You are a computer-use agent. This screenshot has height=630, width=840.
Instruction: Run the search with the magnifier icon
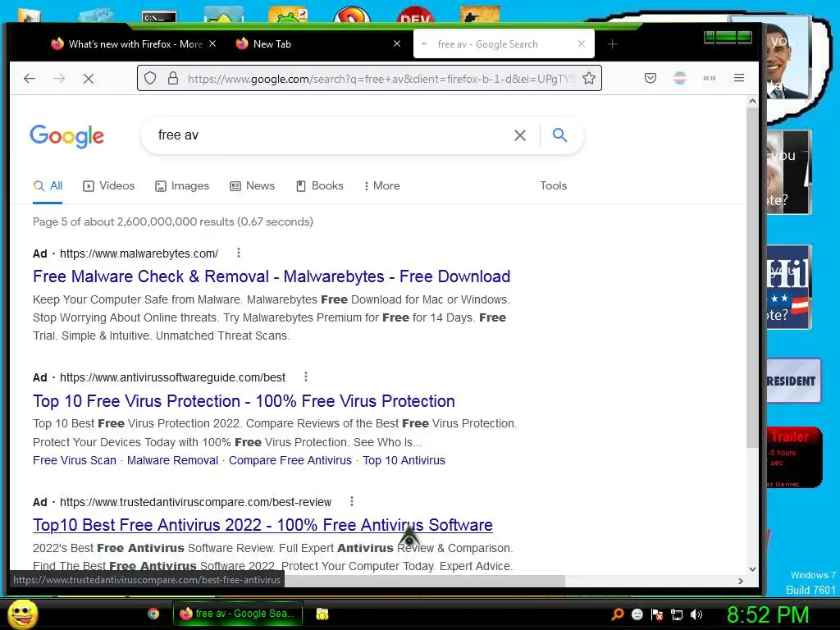tap(559, 135)
